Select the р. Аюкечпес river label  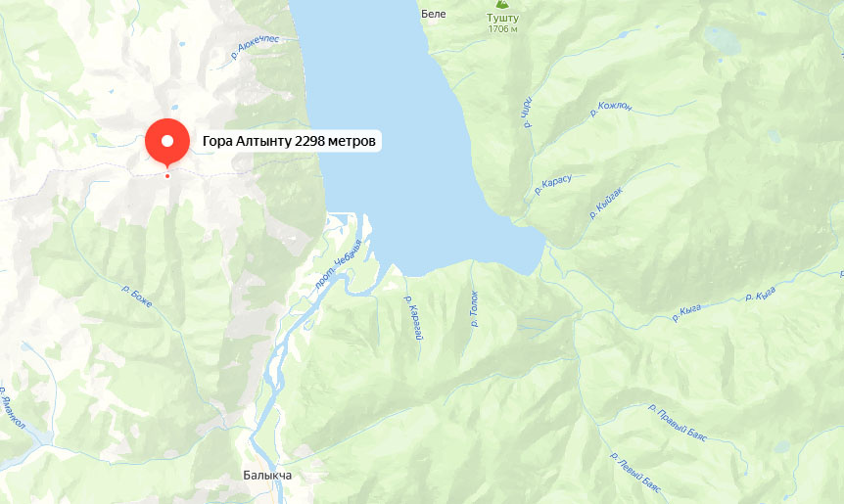tap(255, 47)
